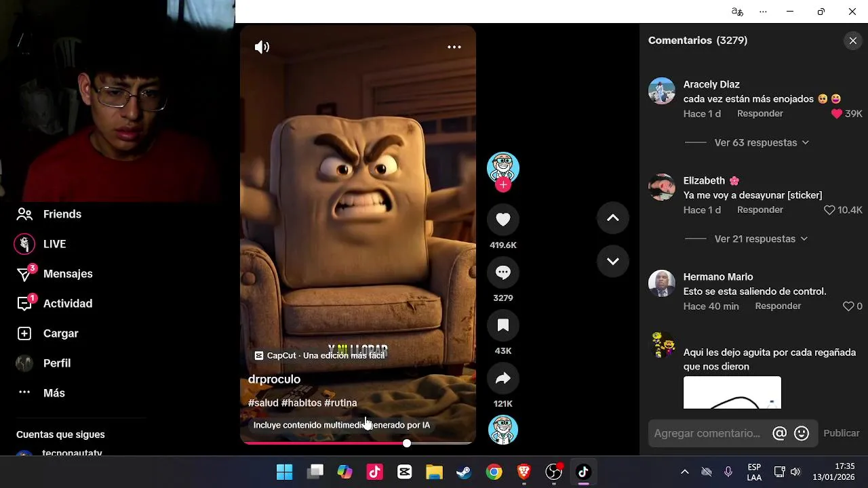Open Google Chrome from the taskbar
The image size is (868, 488).
pyautogui.click(x=494, y=472)
